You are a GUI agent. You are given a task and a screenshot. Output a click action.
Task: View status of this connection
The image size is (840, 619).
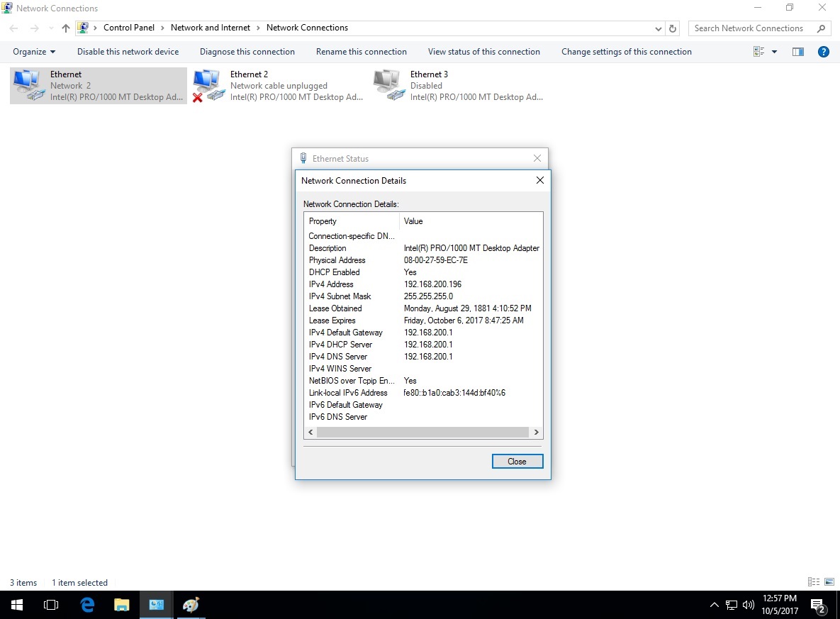(x=483, y=52)
